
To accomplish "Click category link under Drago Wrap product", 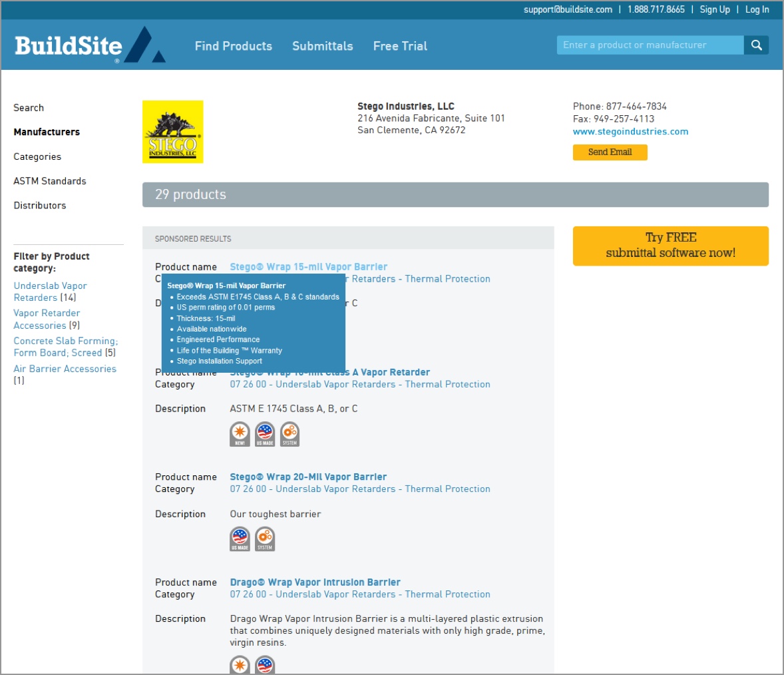I will click(360, 594).
